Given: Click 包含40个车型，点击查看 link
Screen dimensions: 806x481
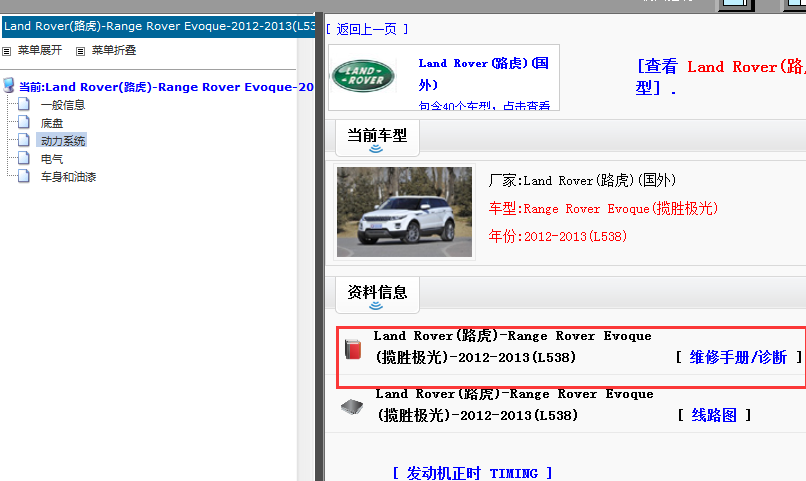Looking at the screenshot, I should tap(484, 105).
